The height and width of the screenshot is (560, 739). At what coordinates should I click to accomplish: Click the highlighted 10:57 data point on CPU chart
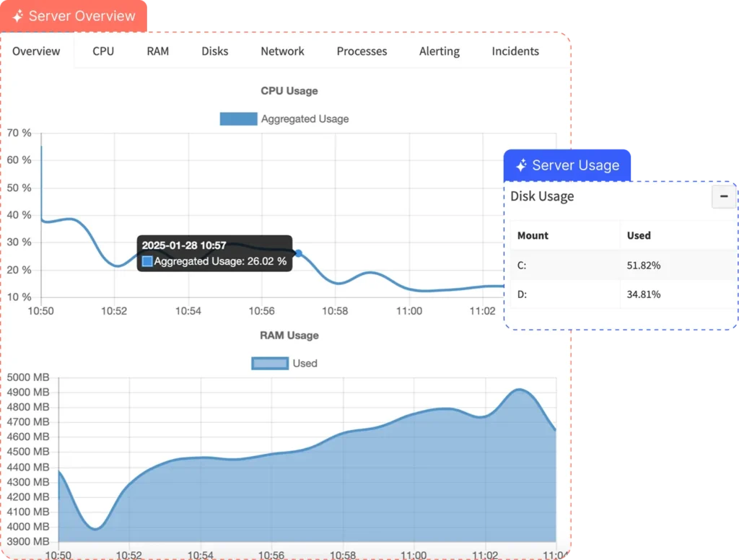tap(299, 253)
